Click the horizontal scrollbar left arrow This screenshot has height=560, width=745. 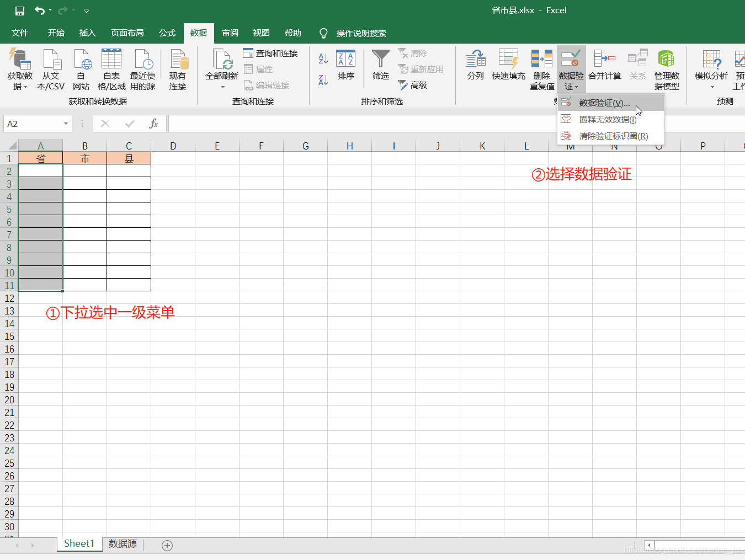tap(649, 545)
